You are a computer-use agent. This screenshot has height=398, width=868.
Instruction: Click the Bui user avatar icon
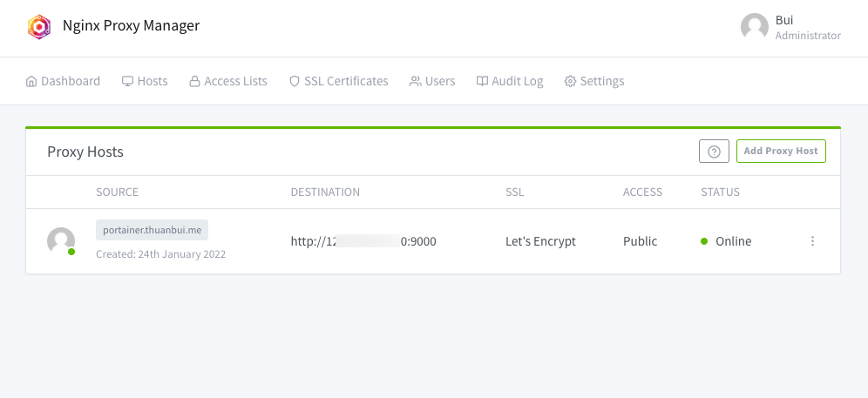click(x=755, y=27)
